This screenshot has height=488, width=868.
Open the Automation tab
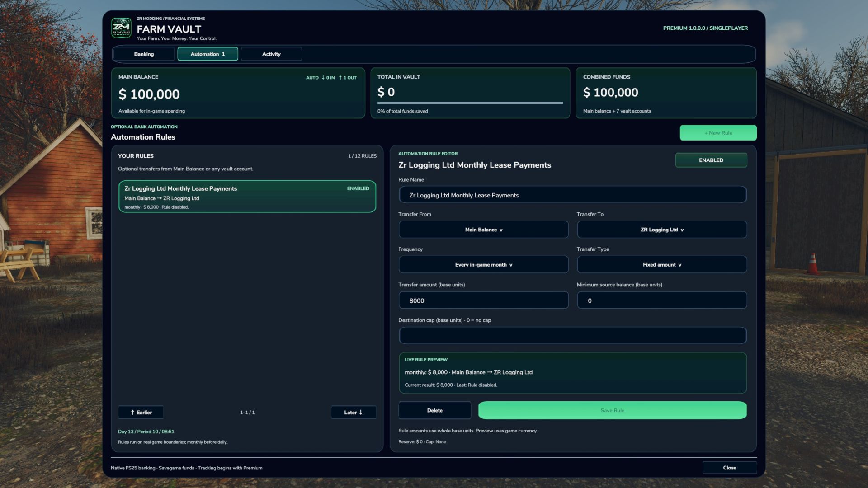pos(208,54)
